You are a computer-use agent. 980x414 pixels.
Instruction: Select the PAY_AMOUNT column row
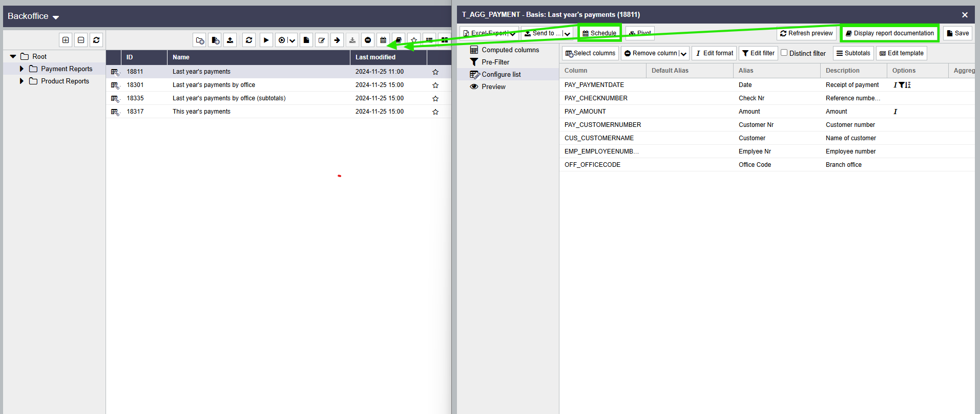pos(585,112)
